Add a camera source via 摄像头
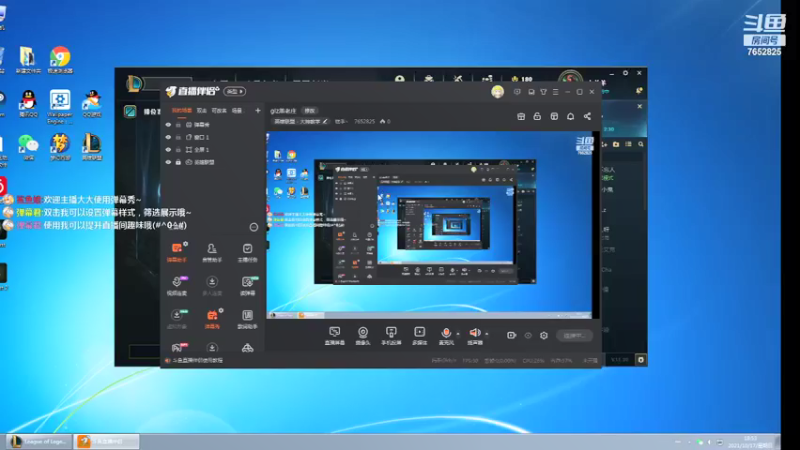 [x=363, y=336]
